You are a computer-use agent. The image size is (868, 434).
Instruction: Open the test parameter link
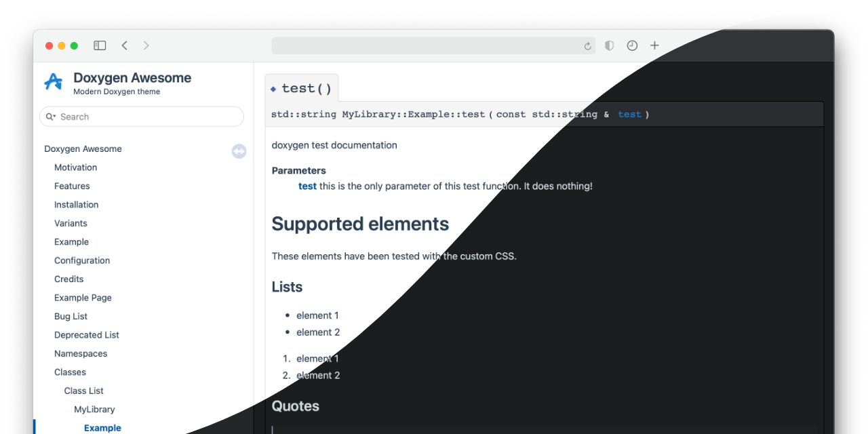[x=307, y=186]
